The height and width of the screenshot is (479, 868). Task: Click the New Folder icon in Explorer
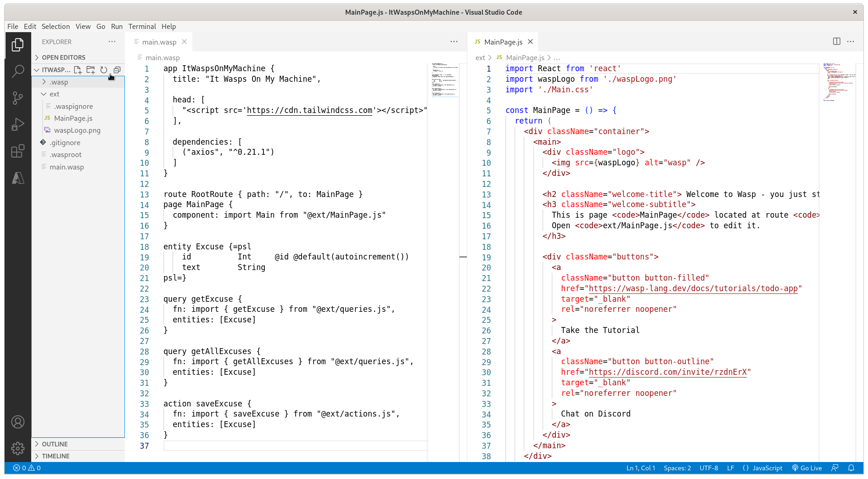tap(91, 70)
